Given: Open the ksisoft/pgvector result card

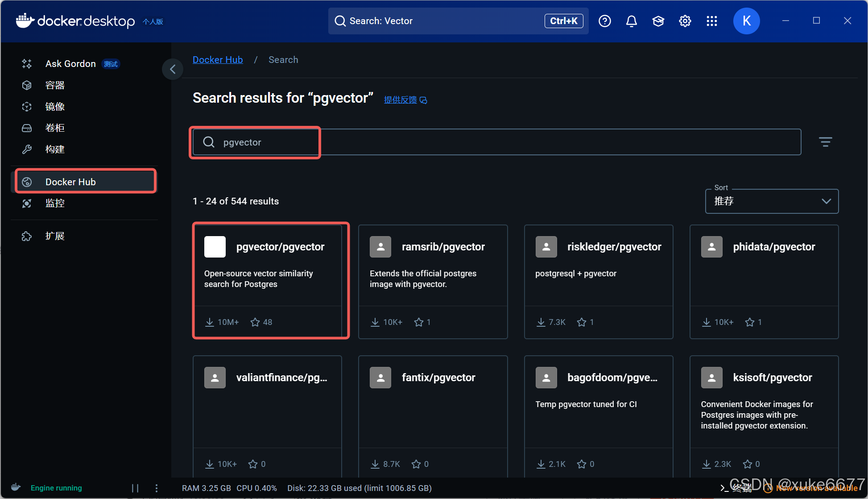Looking at the screenshot, I should tap(764, 416).
